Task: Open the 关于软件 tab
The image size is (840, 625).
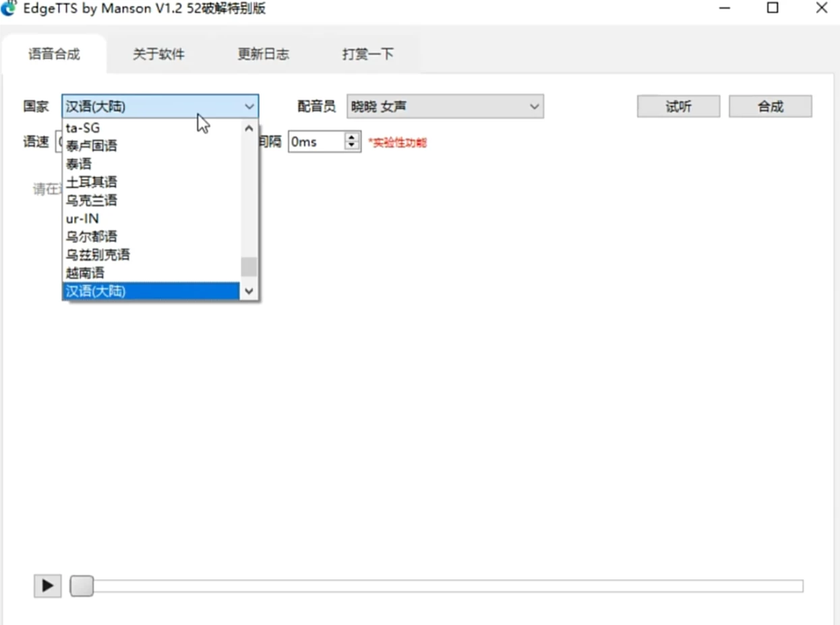Action: coord(158,55)
